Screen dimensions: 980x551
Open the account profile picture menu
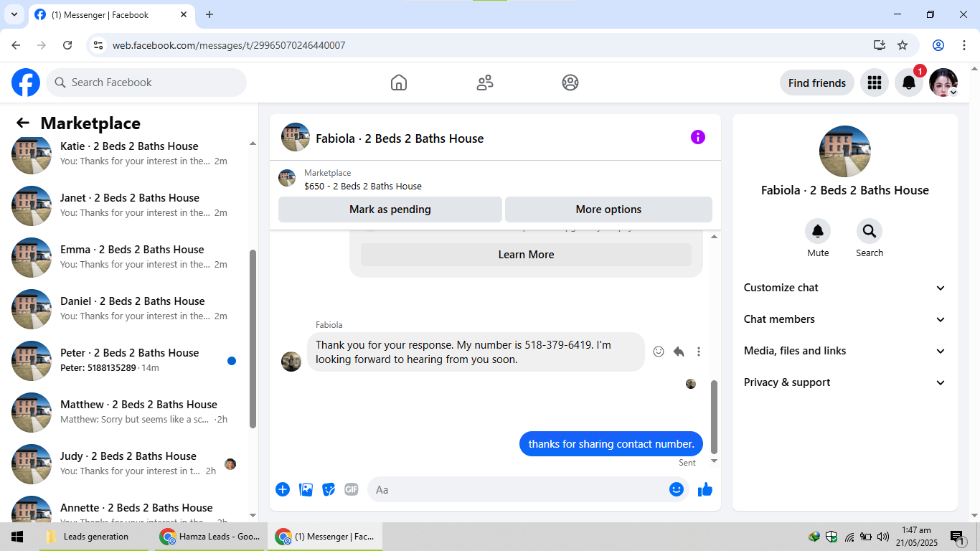[943, 83]
